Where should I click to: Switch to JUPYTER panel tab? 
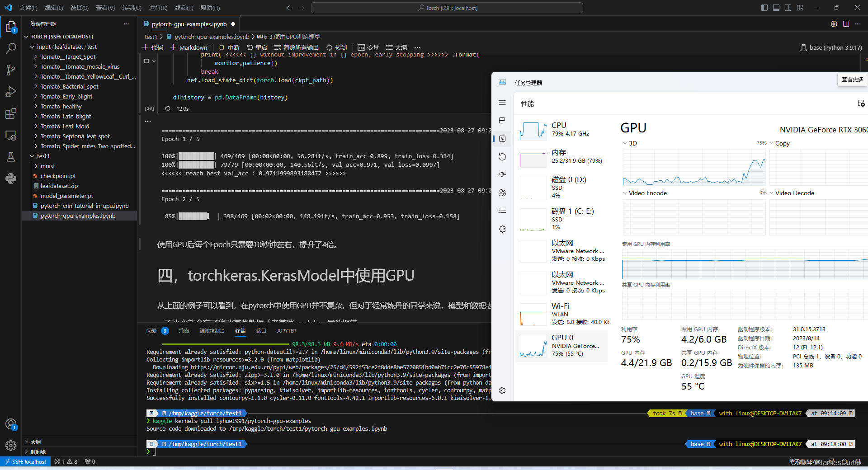(x=287, y=331)
